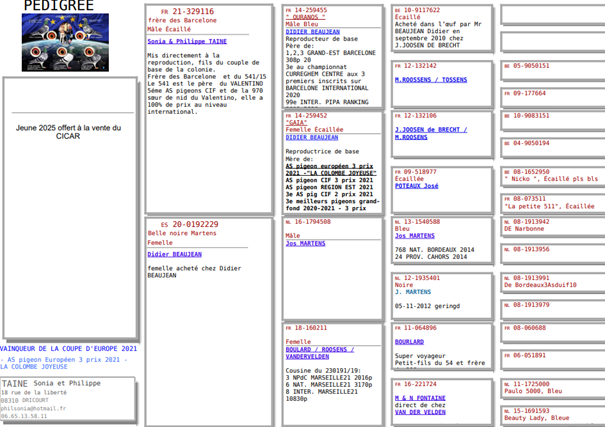605x427 pixels.
Task: Open BOULARD / ROOSENS / VANDERVELDEN link
Action: click(319, 353)
